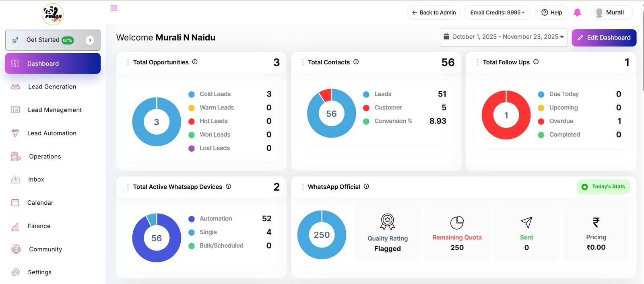Click the Edit Dashboard button
The image size is (644, 284).
click(604, 38)
